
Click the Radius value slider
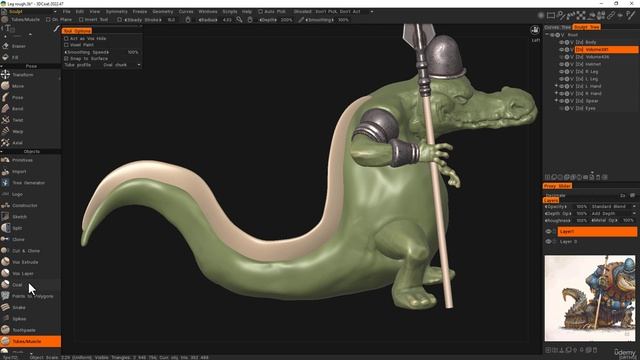pos(215,20)
